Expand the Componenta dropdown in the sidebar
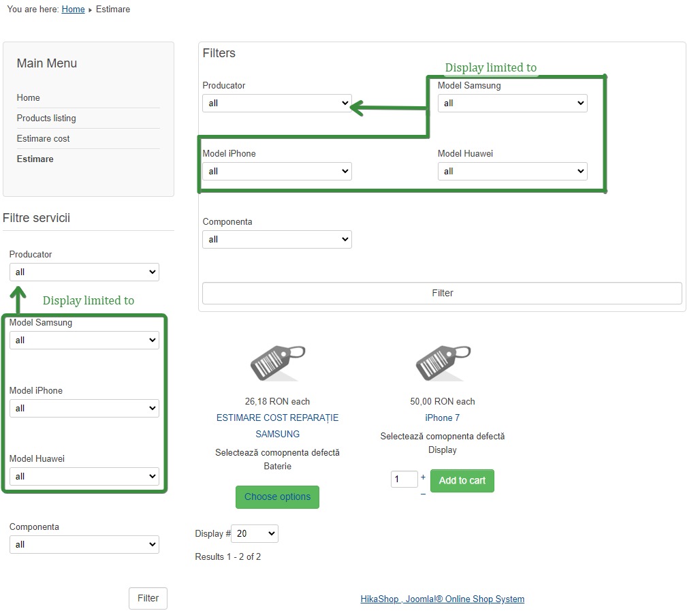 pyautogui.click(x=84, y=545)
